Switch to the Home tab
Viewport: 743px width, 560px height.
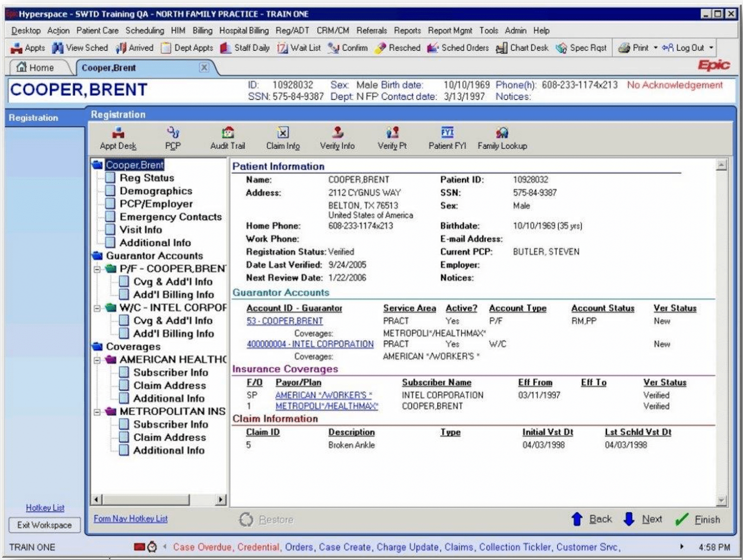coord(36,68)
